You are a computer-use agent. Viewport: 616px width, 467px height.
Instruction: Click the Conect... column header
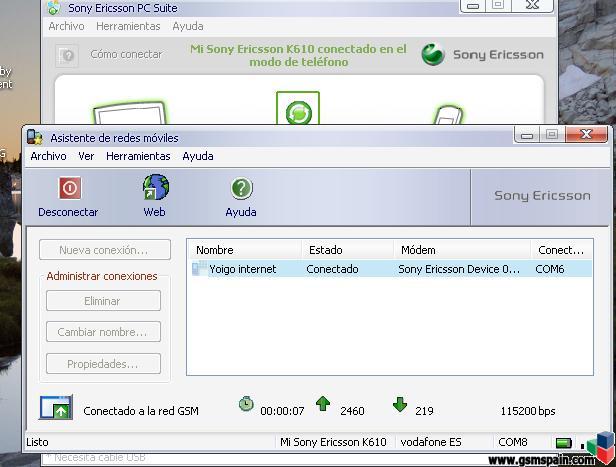click(x=561, y=250)
